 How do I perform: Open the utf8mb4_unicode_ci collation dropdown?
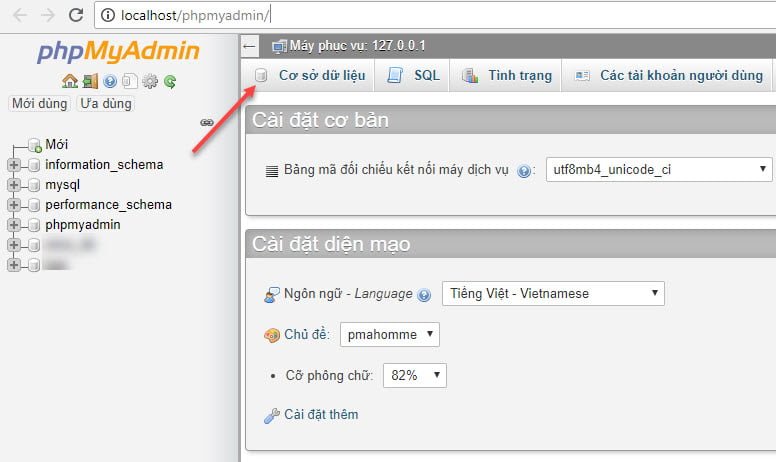659,170
